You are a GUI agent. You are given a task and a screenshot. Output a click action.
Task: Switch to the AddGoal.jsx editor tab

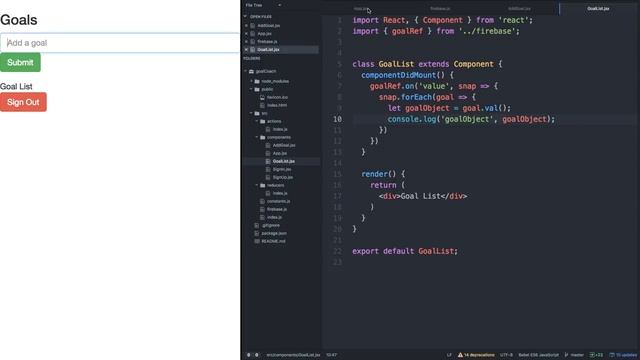519,9
